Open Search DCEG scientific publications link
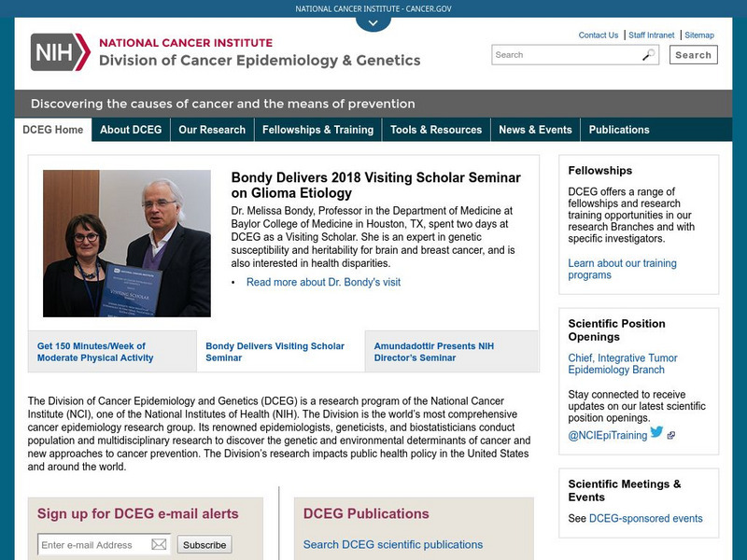This screenshot has width=747, height=560. [x=392, y=544]
